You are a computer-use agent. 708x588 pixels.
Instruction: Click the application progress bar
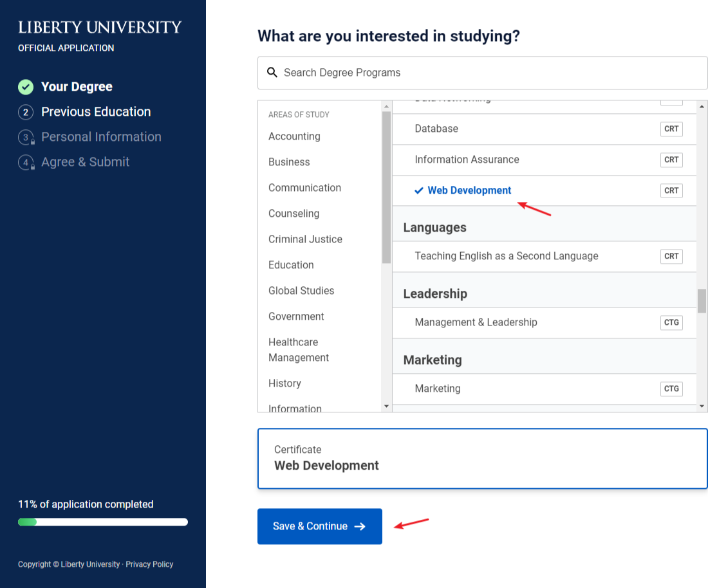pos(103,522)
